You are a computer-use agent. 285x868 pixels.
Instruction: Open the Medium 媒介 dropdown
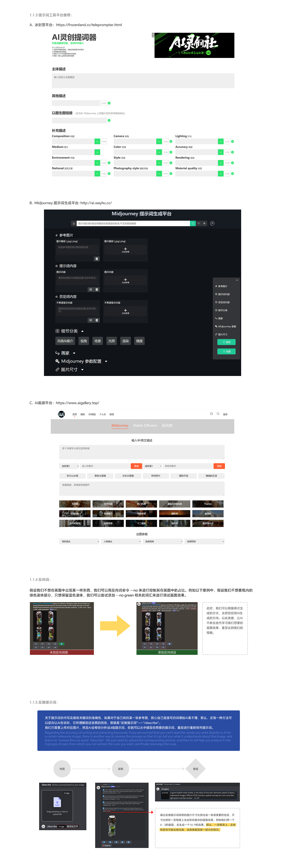tap(97, 152)
